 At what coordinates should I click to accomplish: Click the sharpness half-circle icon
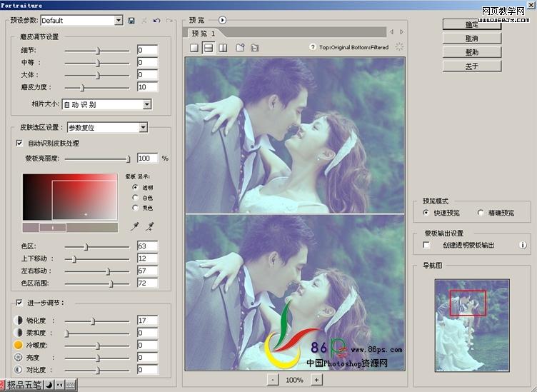pyautogui.click(x=18, y=321)
